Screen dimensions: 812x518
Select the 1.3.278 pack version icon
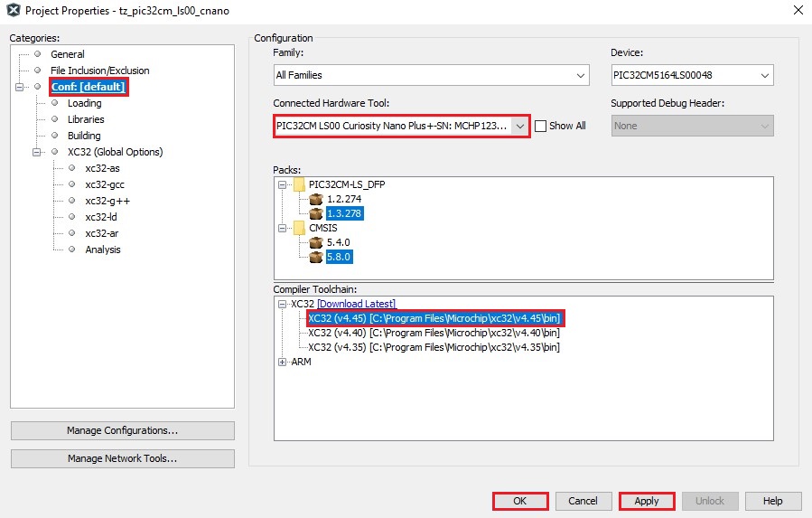[x=315, y=213]
